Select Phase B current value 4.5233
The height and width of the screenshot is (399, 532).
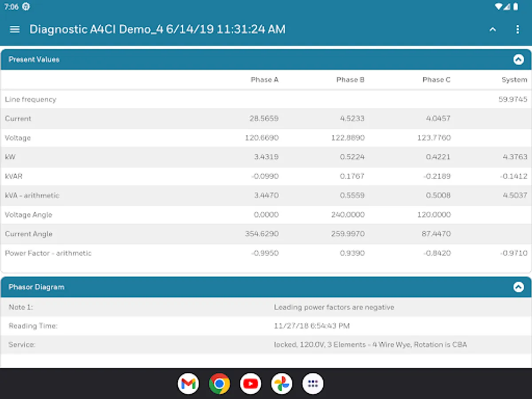click(352, 119)
